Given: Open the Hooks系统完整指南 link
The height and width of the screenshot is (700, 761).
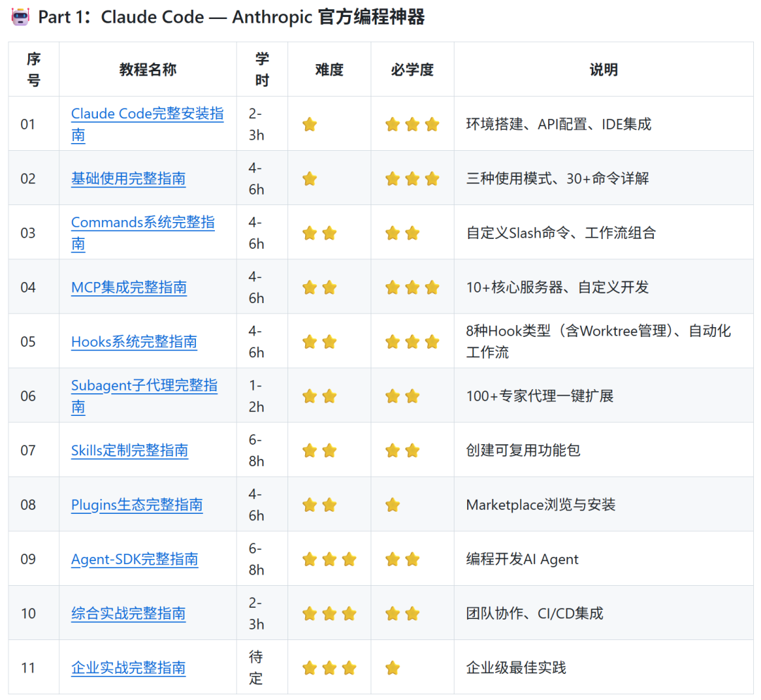Looking at the screenshot, I should coord(134,342).
